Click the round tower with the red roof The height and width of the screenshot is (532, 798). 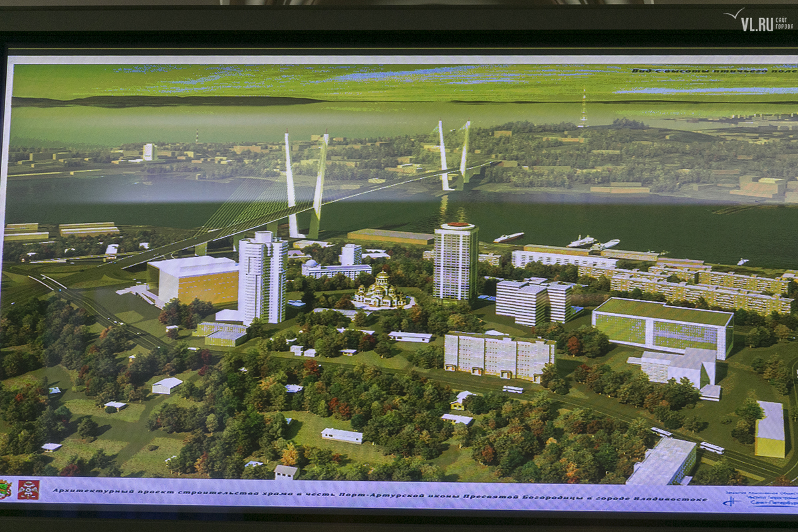(456, 261)
